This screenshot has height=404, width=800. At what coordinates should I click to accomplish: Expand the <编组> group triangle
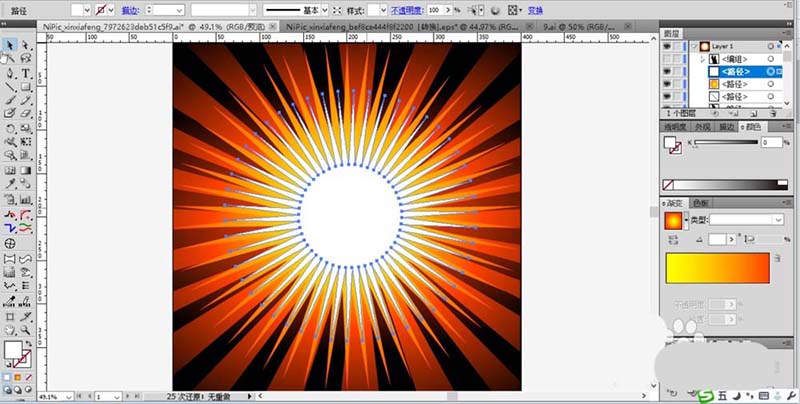click(703, 59)
